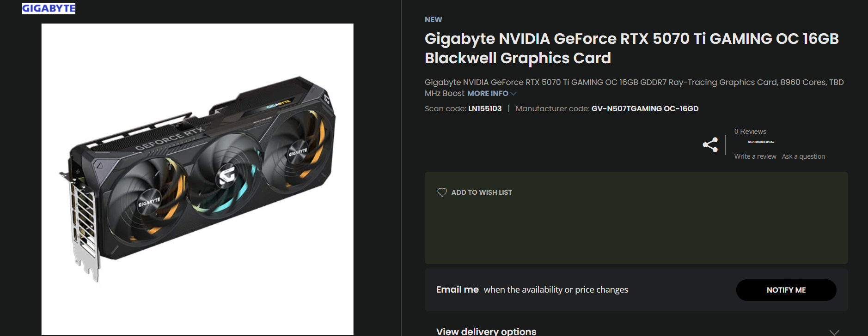Click the Gigabyte RTX 5070 Ti product title
This screenshot has height=336, width=868.
point(631,48)
